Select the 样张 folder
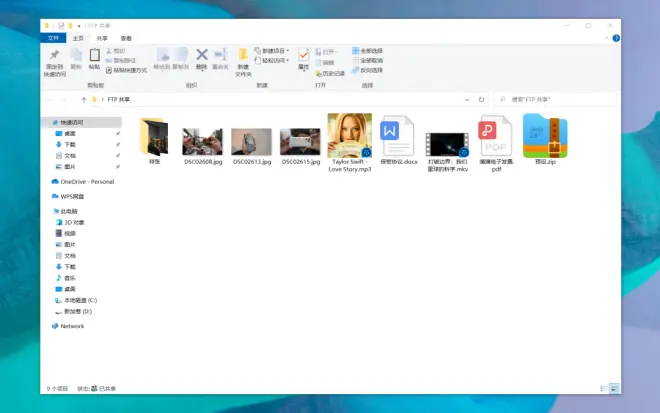This screenshot has width=660, height=413. point(154,141)
